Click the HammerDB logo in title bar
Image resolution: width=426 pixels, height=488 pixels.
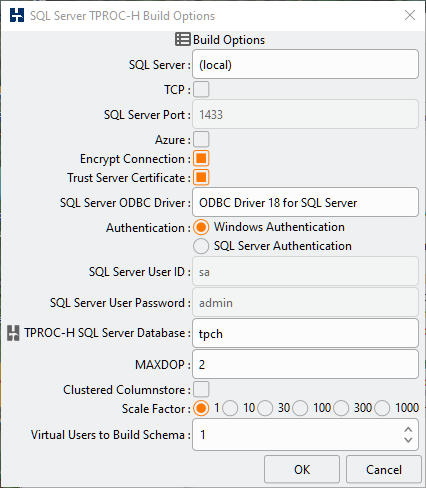tap(17, 15)
